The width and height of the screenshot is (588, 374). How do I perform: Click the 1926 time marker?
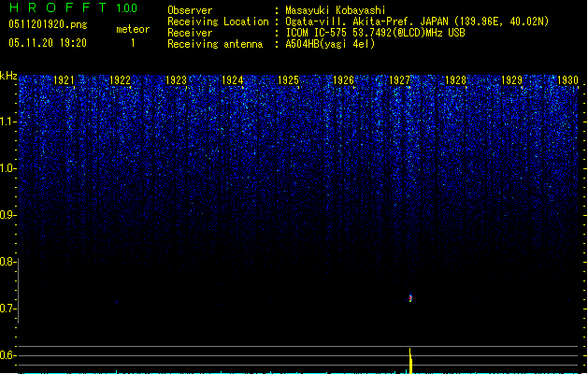coord(343,79)
